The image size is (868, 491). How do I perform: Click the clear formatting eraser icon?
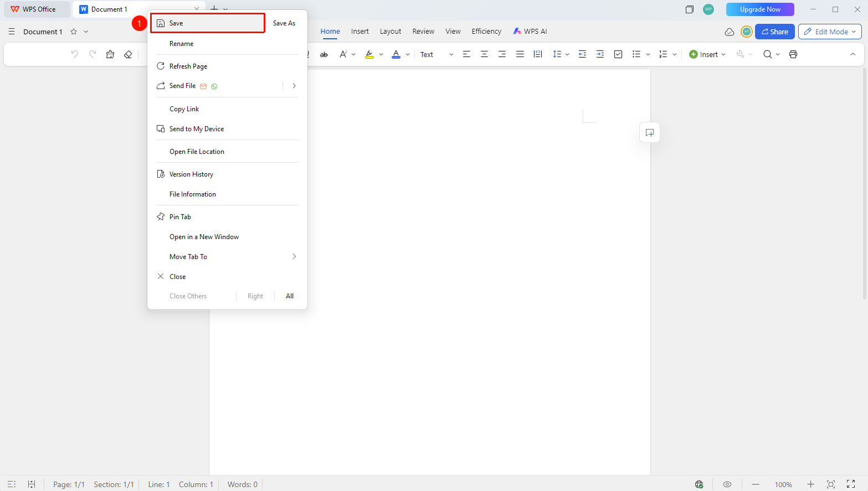click(x=128, y=54)
